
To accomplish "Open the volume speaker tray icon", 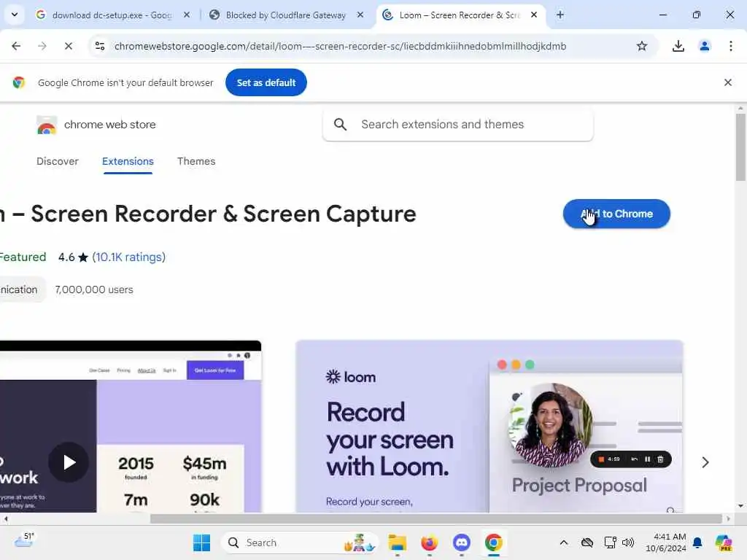I will 628,542.
